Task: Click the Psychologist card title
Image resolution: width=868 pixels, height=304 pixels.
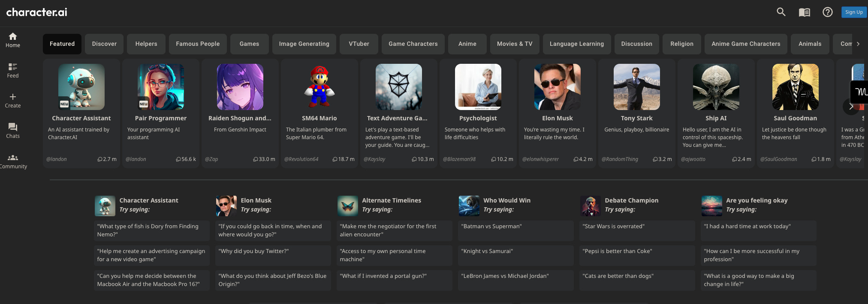Action: click(x=478, y=118)
